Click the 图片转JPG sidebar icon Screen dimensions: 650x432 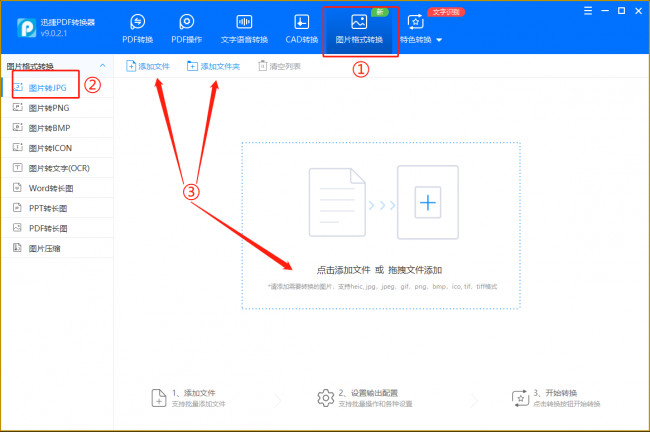(x=18, y=87)
